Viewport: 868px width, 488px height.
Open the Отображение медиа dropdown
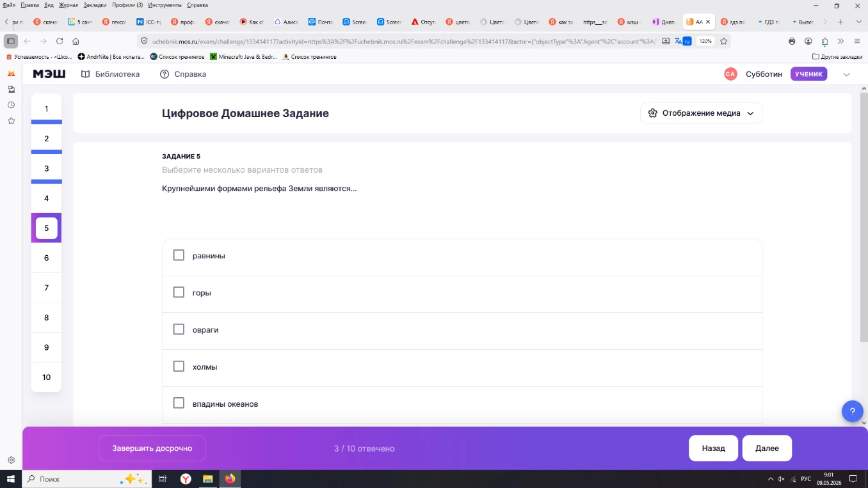701,113
